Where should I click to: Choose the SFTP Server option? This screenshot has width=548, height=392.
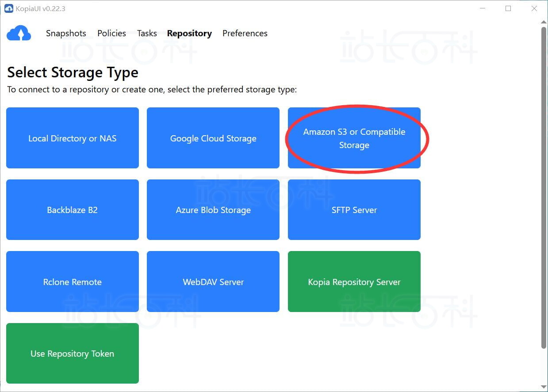(354, 209)
